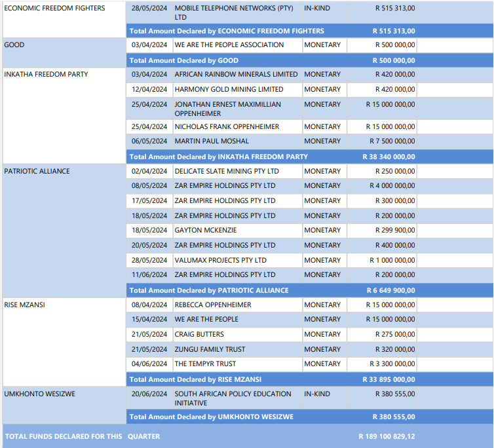This screenshot has height=448, width=494.
Task: Click the date 08/04/2024
Action: tap(149, 305)
